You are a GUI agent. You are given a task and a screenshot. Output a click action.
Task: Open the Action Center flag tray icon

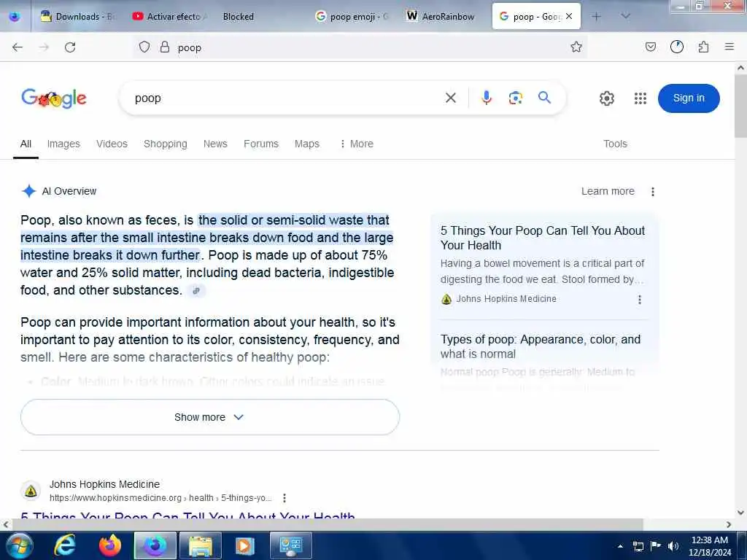coord(656,546)
